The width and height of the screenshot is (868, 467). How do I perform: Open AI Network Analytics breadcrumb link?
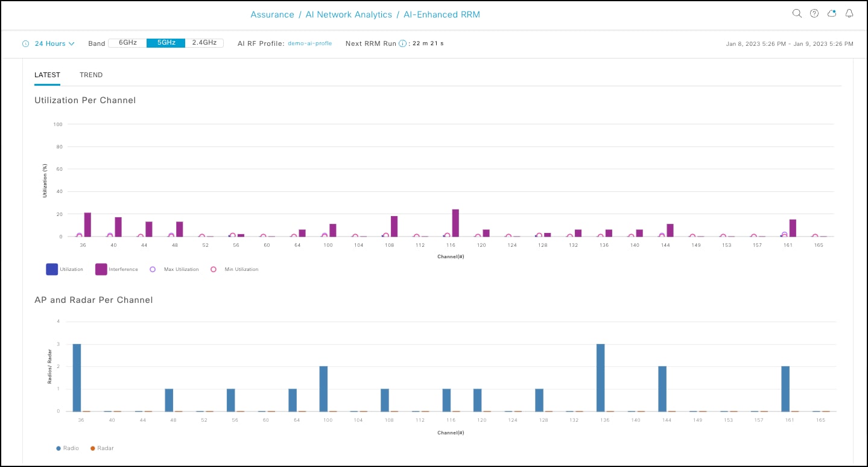pos(349,14)
